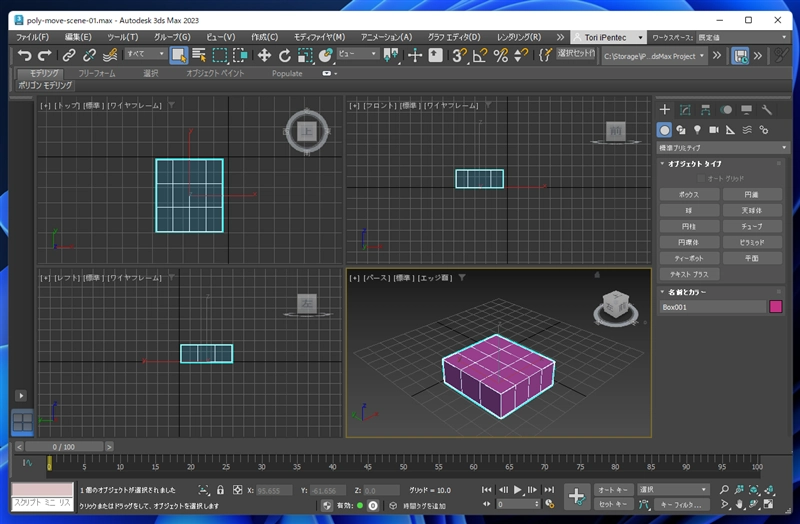Select Lights category bulb icon

click(697, 130)
